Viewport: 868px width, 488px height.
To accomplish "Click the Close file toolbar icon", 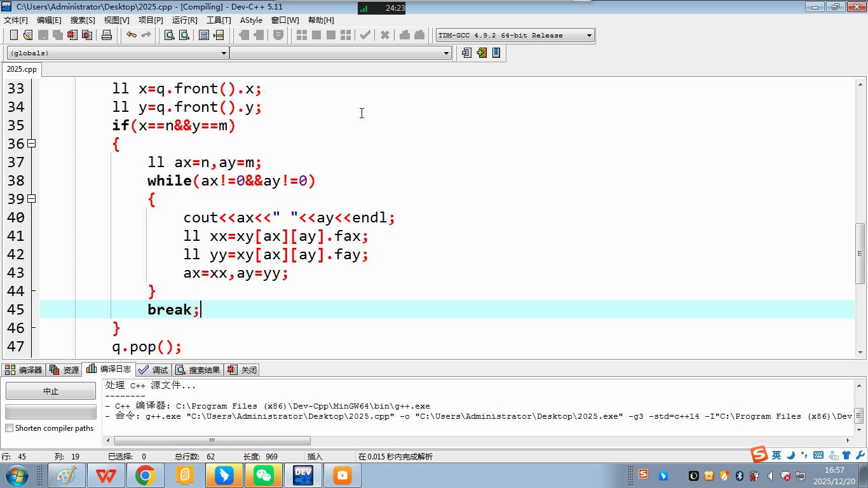I will click(72, 35).
